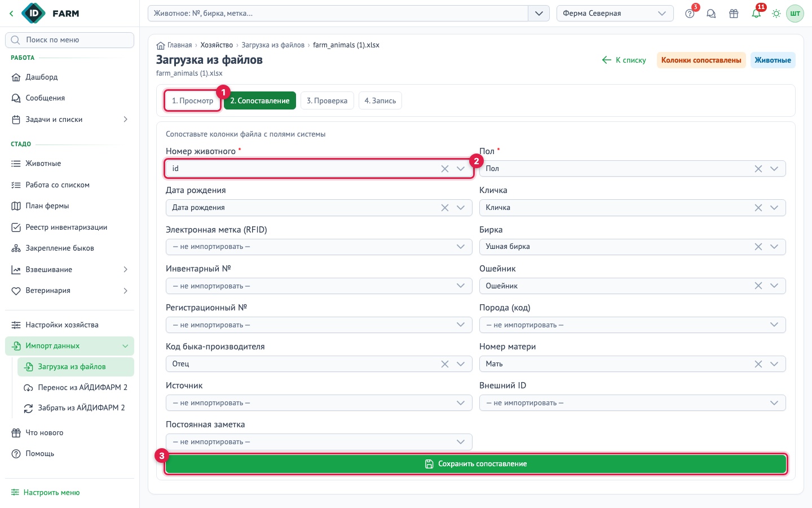The image size is (812, 508).
Task: Click the animal number search input
Action: pyautogui.click(x=338, y=14)
